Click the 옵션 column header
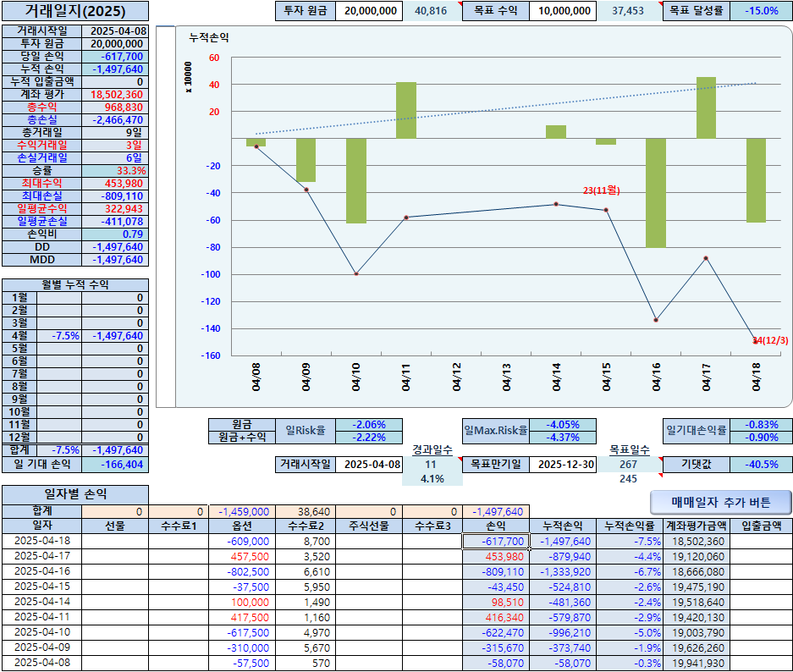793x672 pixels. pyautogui.click(x=242, y=526)
